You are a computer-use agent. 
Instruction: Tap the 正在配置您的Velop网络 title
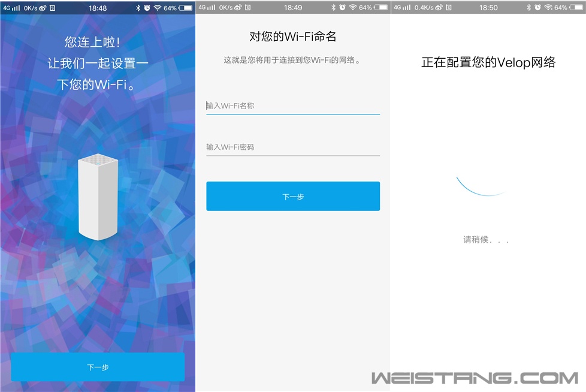(x=488, y=62)
